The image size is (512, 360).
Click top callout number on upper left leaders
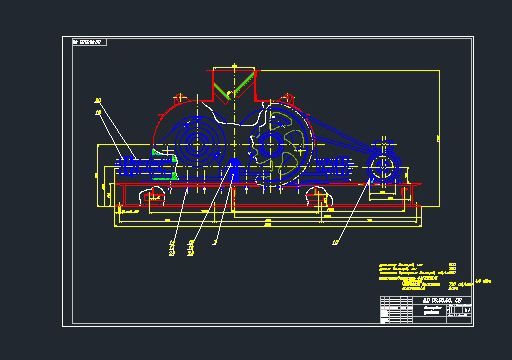tap(98, 100)
